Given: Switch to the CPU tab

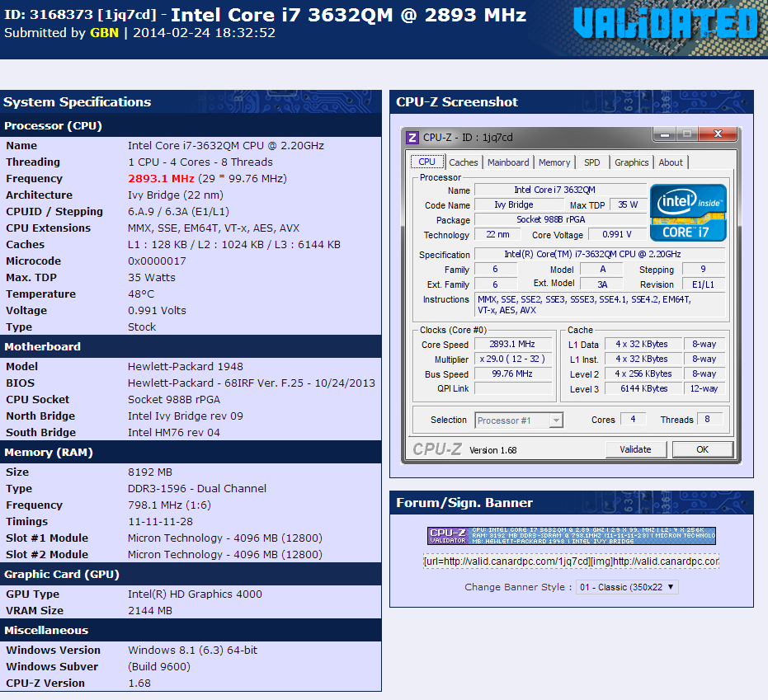Looking at the screenshot, I should pyautogui.click(x=426, y=162).
